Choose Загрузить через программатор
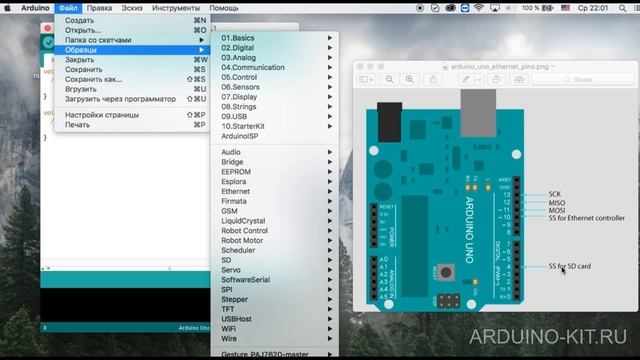640x360 pixels. pos(132,99)
